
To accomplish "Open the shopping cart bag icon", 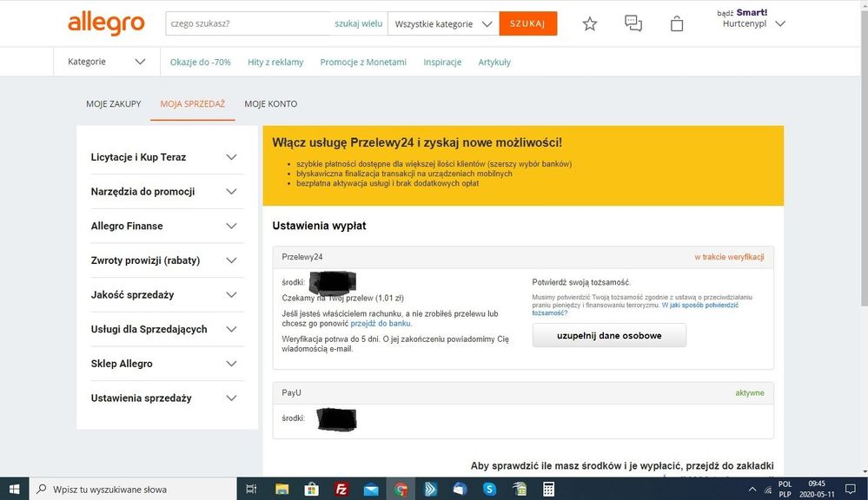I will (677, 23).
